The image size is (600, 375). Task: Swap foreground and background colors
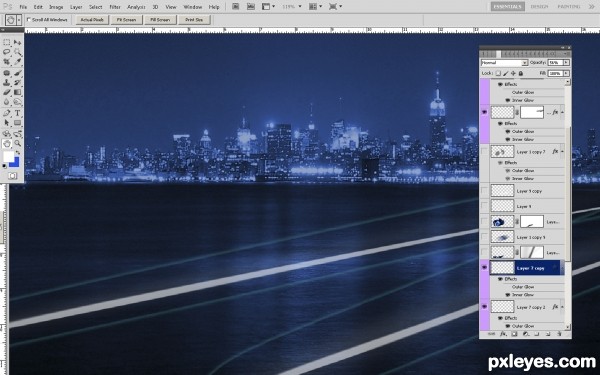tap(18, 153)
